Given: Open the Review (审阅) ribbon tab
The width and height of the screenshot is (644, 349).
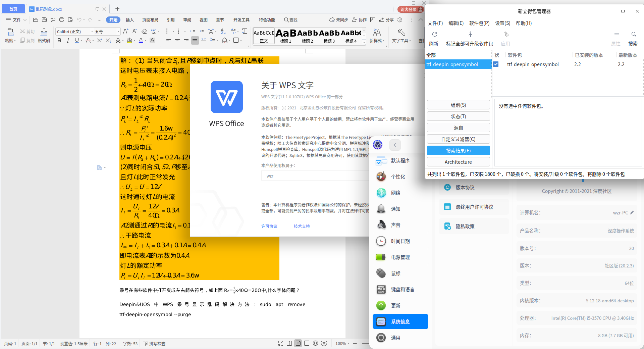Looking at the screenshot, I should coord(187,20).
